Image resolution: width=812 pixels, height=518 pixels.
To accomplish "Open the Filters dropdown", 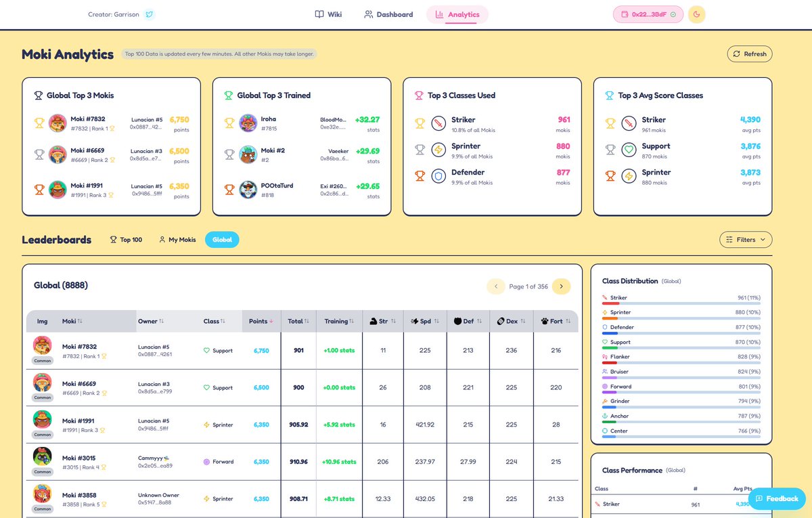I will pos(745,239).
